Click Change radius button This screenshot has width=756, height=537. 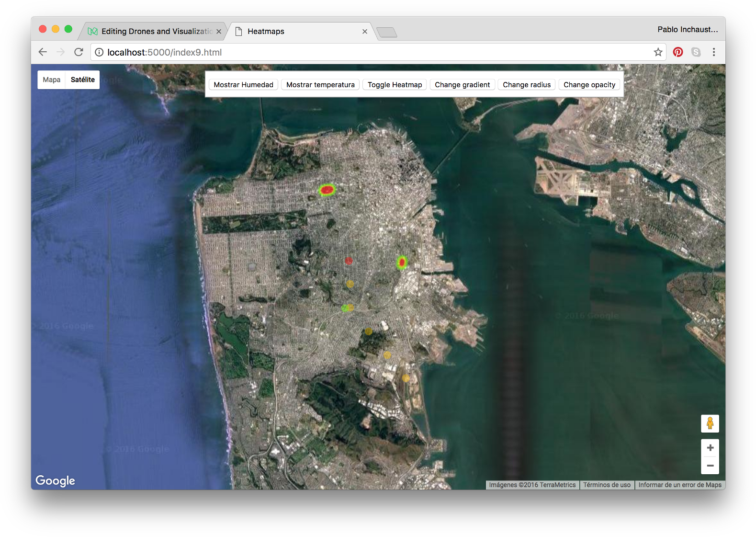click(x=526, y=85)
